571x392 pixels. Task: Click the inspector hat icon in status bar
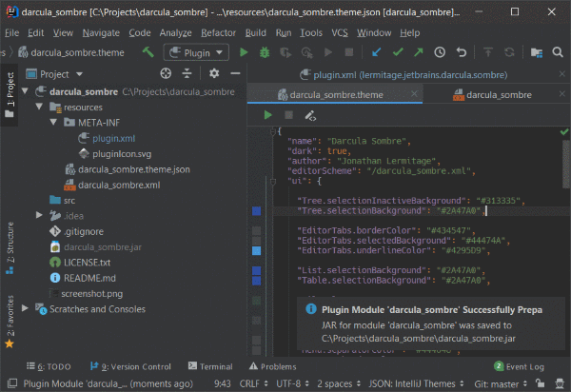(560, 383)
